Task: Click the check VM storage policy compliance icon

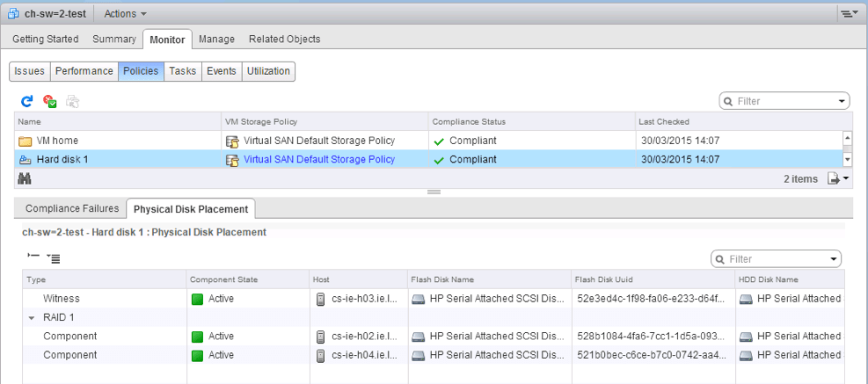Action: [50, 102]
